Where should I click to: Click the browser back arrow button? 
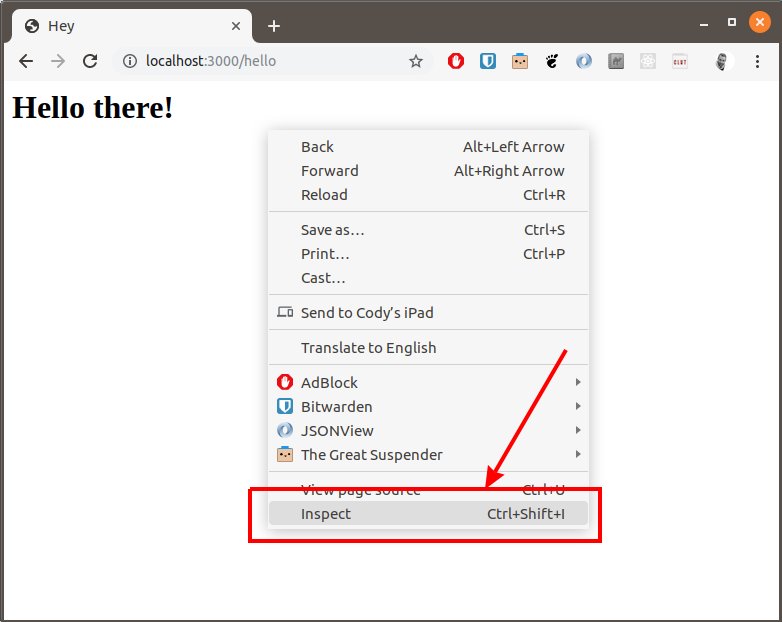click(x=26, y=61)
